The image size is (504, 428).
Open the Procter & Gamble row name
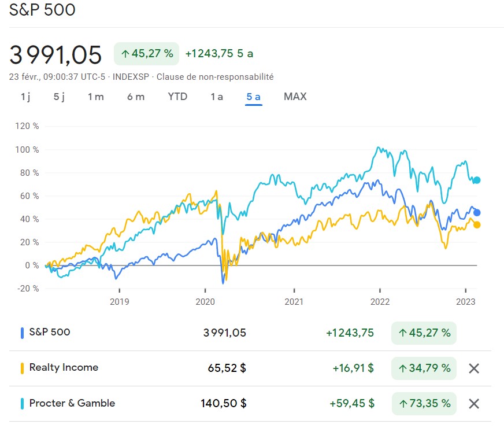point(72,403)
